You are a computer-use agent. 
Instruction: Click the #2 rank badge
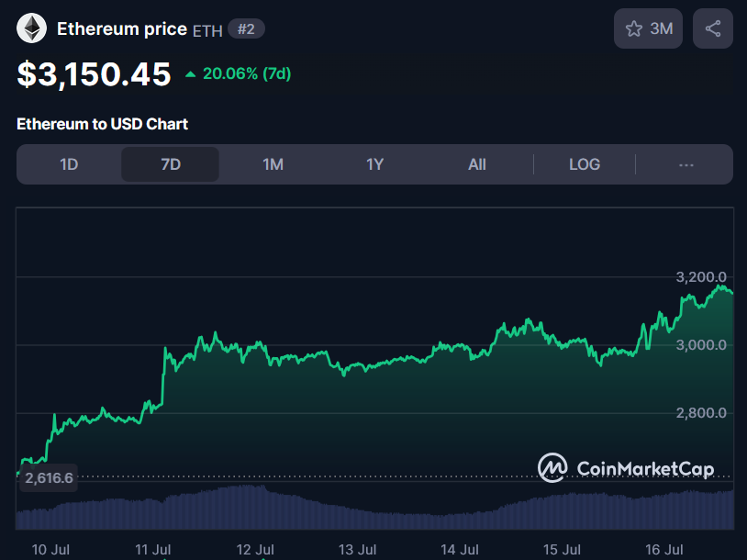(x=246, y=29)
